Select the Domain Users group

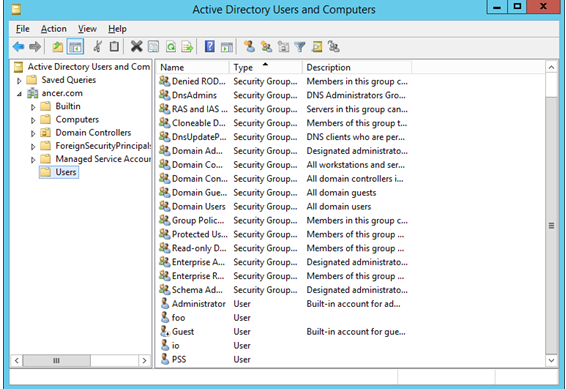click(x=283, y=206)
